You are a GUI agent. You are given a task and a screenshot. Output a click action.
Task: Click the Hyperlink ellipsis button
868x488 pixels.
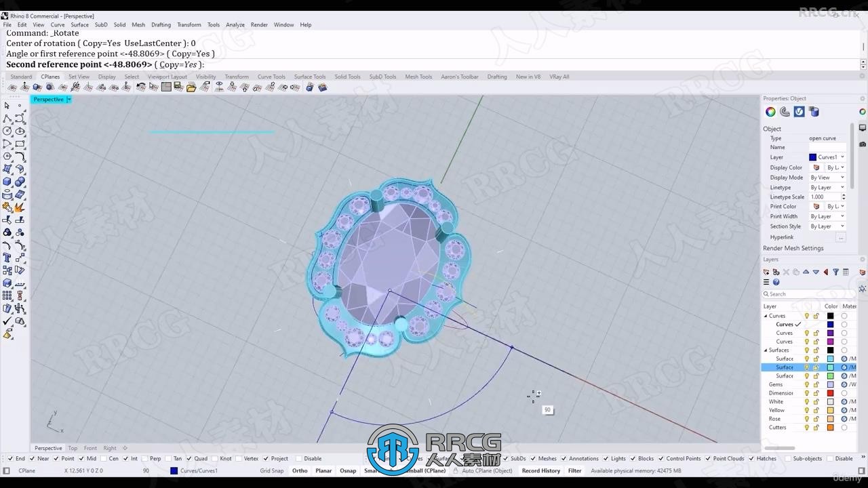(x=841, y=237)
